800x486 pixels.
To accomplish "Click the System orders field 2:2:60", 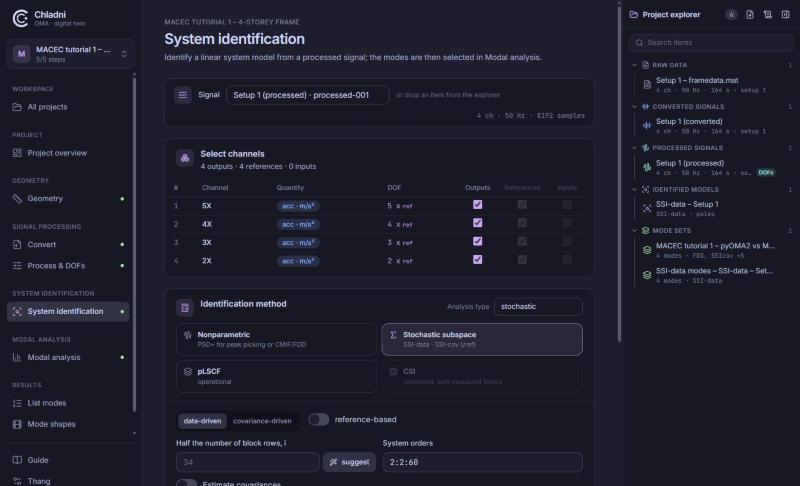I will (483, 462).
